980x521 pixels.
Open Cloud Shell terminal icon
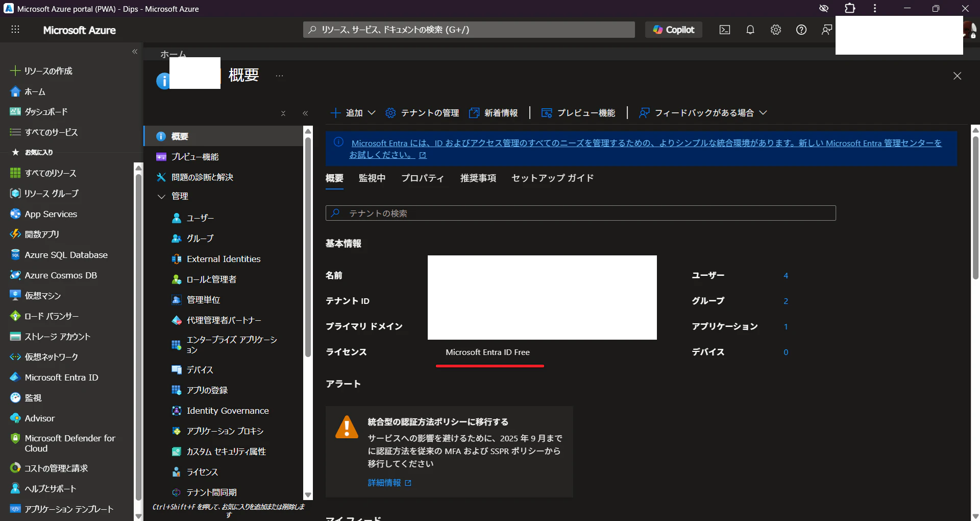coord(725,30)
